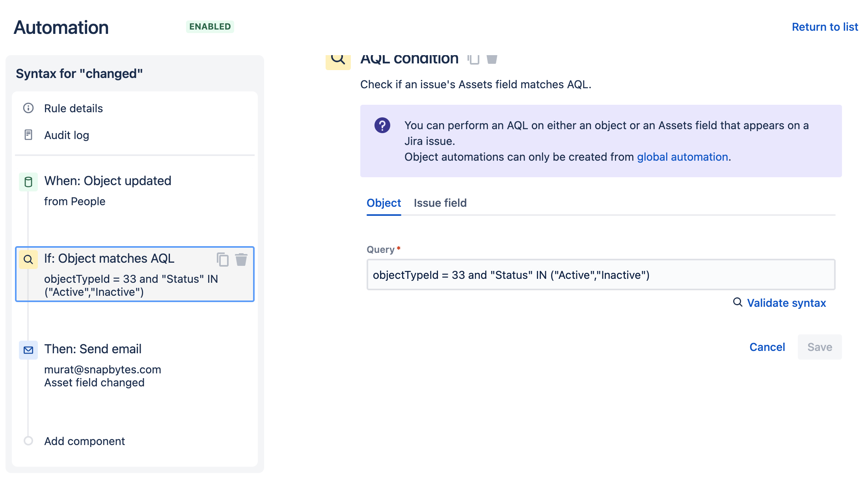The height and width of the screenshot is (486, 868).
Task: Click the copy icon beside AQL condition heading
Action: [473, 59]
